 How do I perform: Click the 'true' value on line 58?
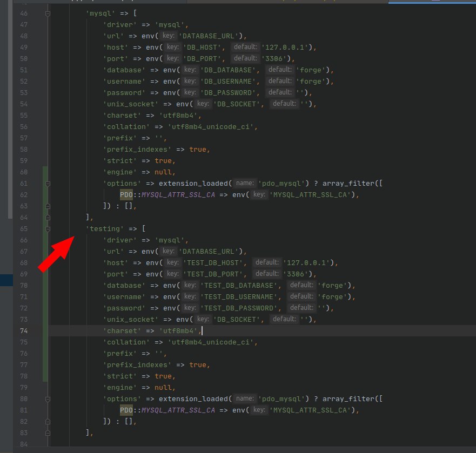(x=198, y=149)
